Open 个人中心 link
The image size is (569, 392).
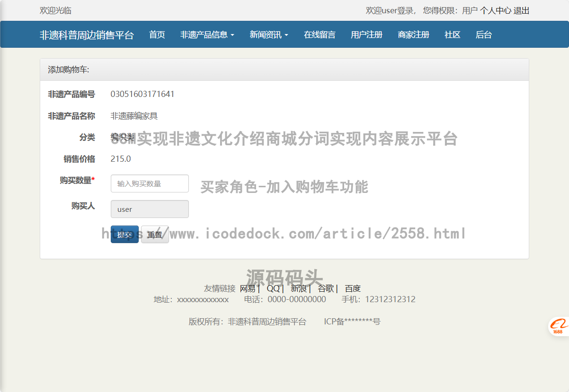[495, 10]
